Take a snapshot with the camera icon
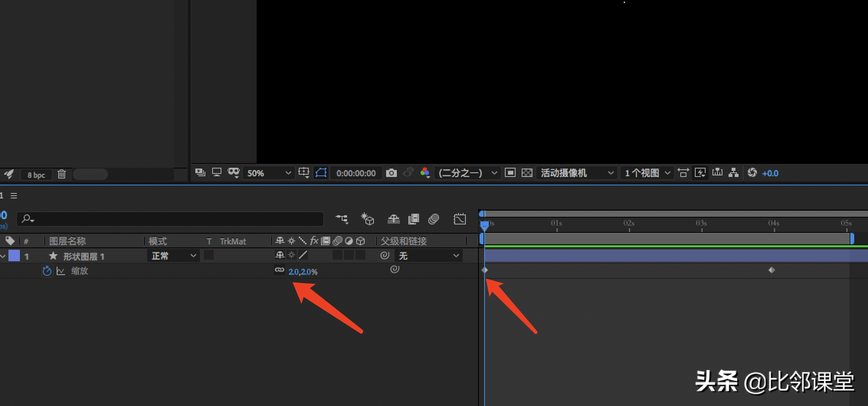Image resolution: width=868 pixels, height=406 pixels. pyautogui.click(x=391, y=173)
